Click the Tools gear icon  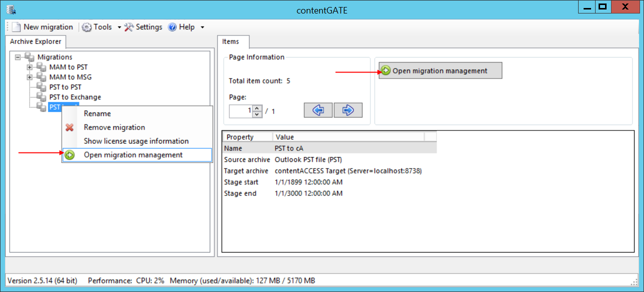87,27
